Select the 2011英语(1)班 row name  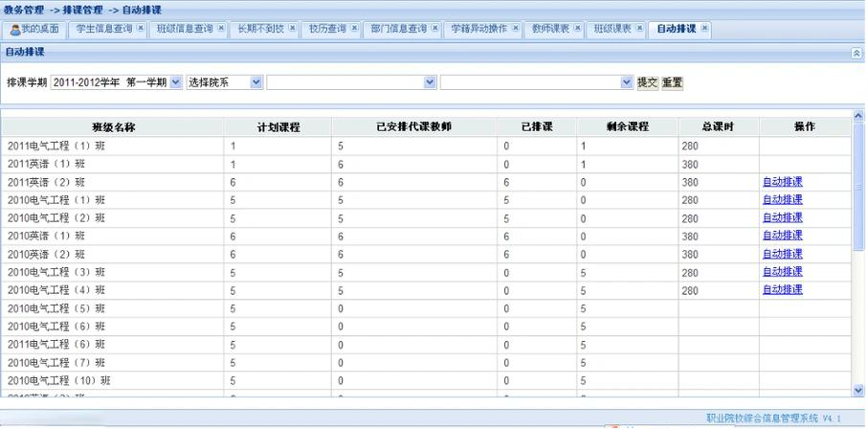(47, 165)
